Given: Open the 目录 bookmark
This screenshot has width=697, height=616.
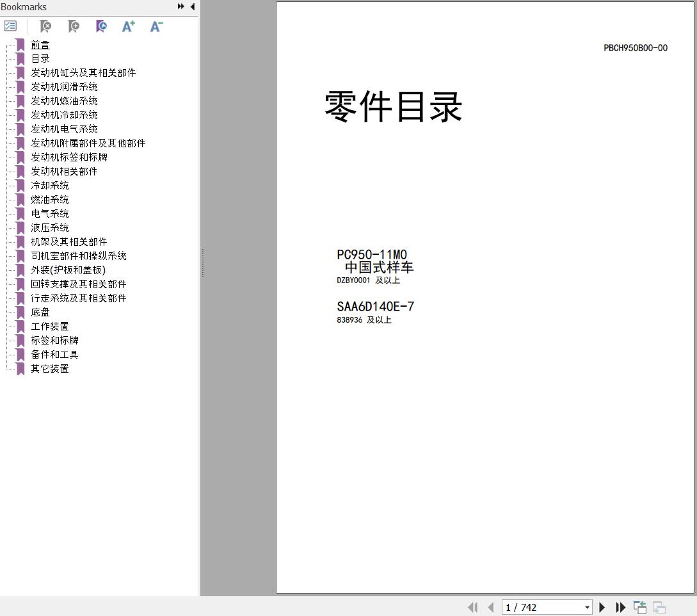Looking at the screenshot, I should (40, 59).
